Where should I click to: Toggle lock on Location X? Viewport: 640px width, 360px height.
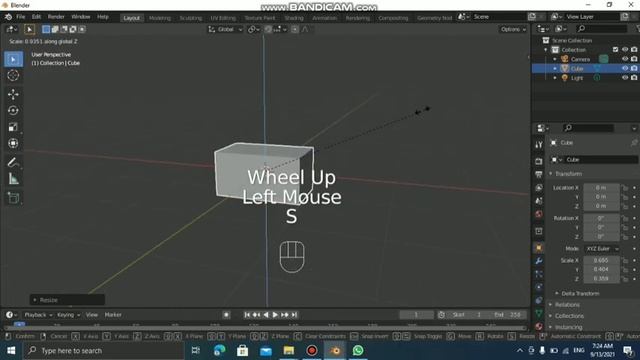point(624,188)
